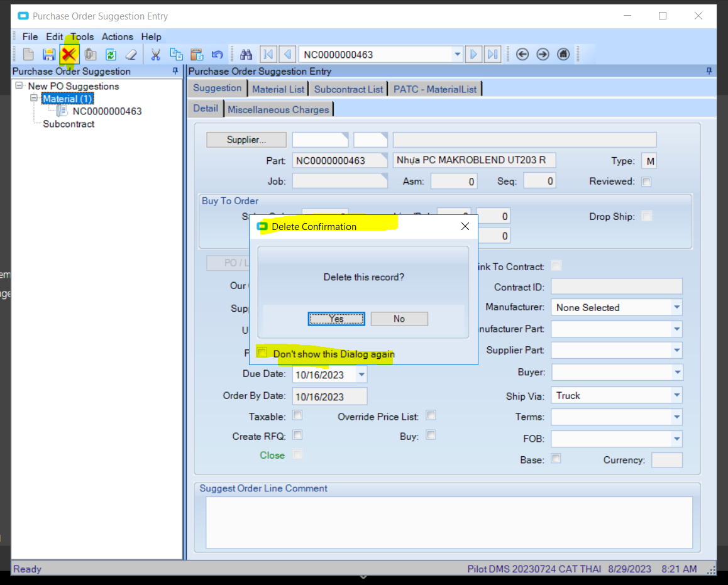Switch to the Material List tab
Screen dimensions: 728x585
click(278, 89)
